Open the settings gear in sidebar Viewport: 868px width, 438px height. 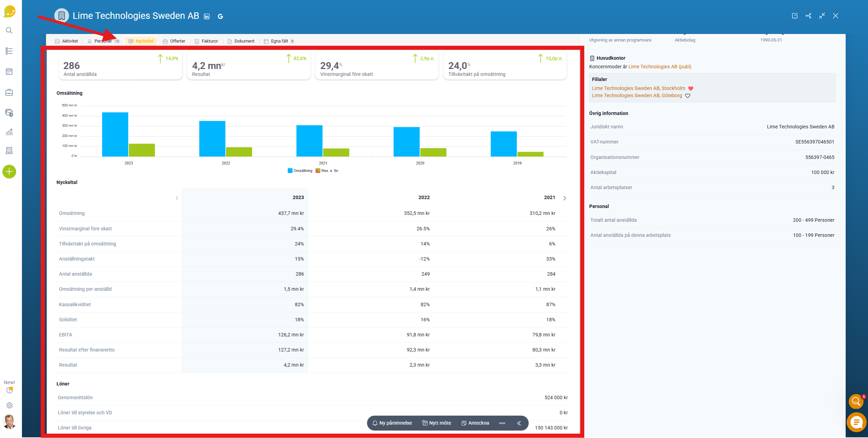click(x=10, y=405)
